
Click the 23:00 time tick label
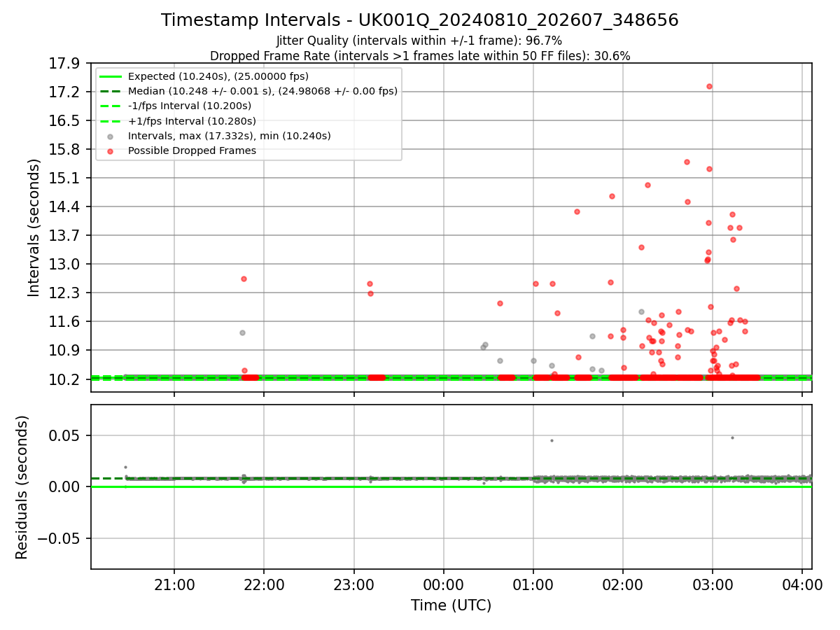tap(353, 585)
